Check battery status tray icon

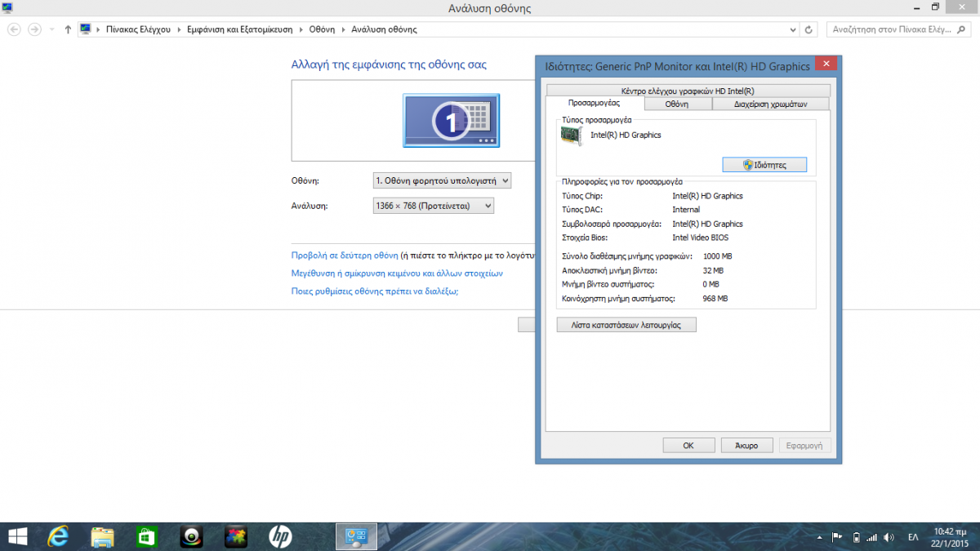[x=855, y=537]
